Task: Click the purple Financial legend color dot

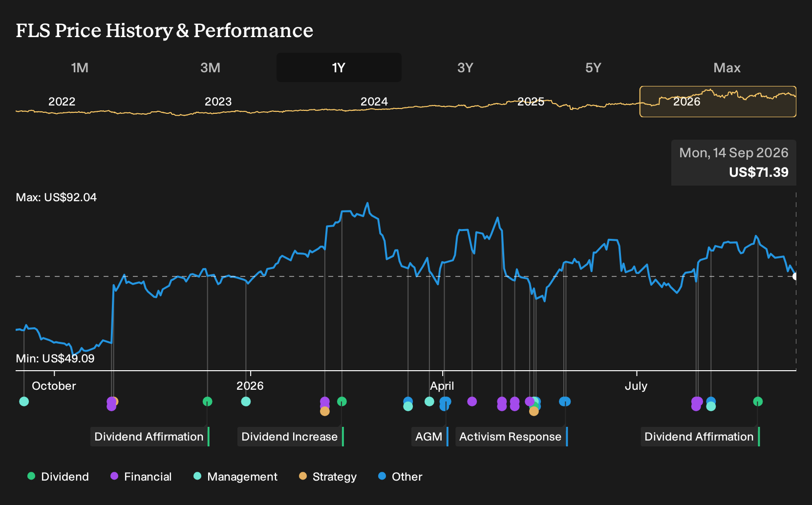Action: (114, 476)
